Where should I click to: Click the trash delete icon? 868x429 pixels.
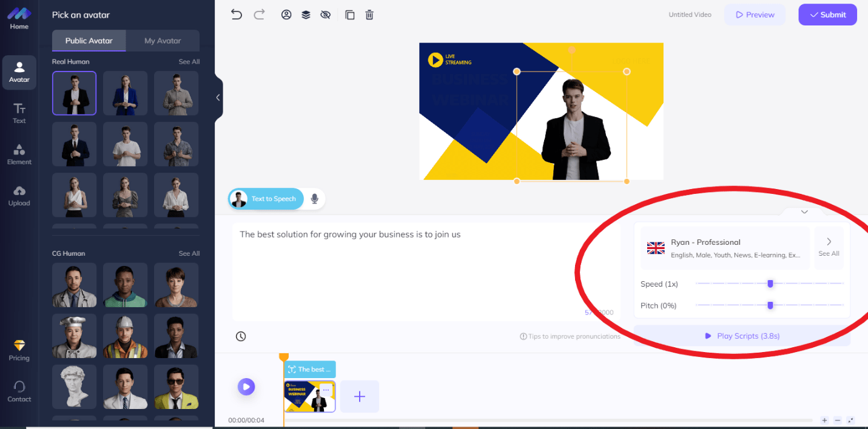coord(369,15)
